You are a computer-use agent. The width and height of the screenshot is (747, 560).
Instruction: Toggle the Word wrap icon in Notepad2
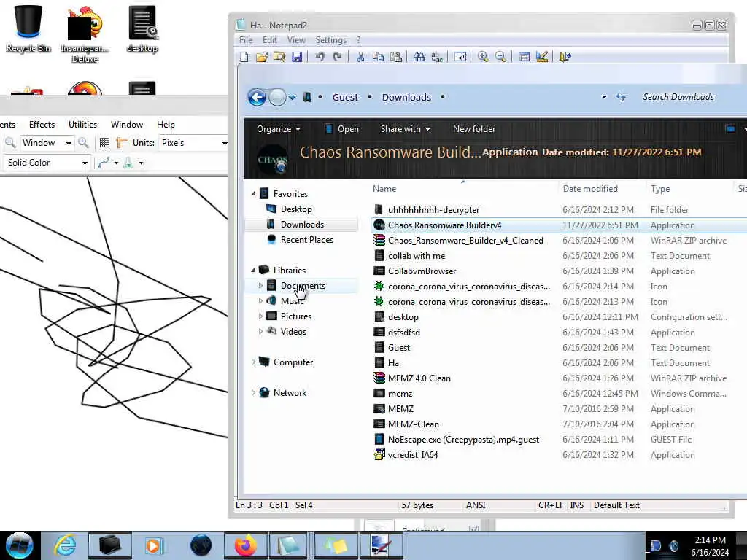click(x=460, y=57)
